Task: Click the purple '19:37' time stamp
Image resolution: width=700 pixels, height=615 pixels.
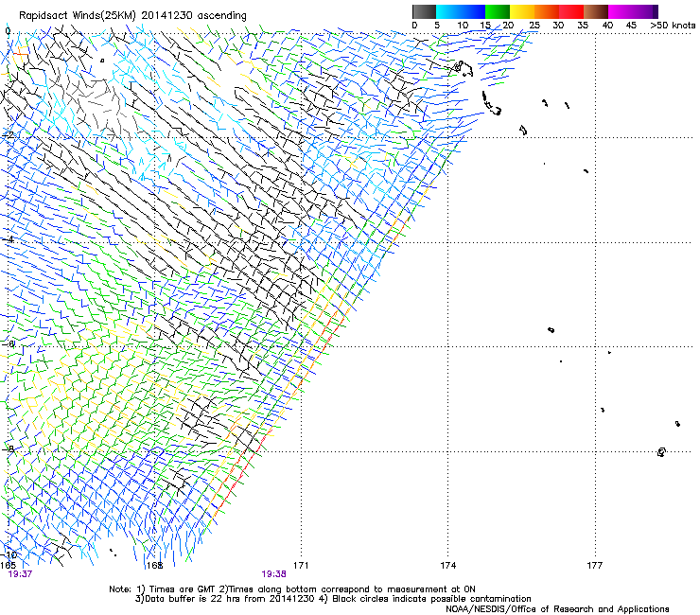Action: tap(20, 574)
